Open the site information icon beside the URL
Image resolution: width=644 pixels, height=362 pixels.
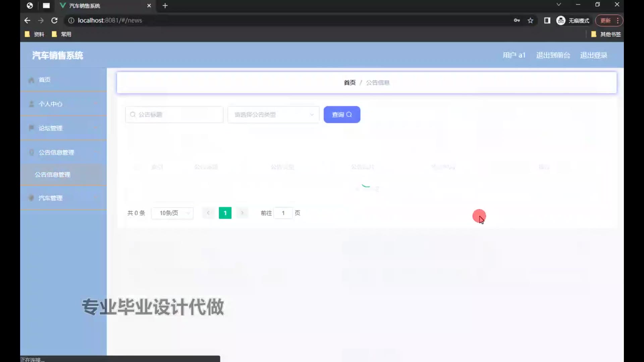pyautogui.click(x=71, y=20)
